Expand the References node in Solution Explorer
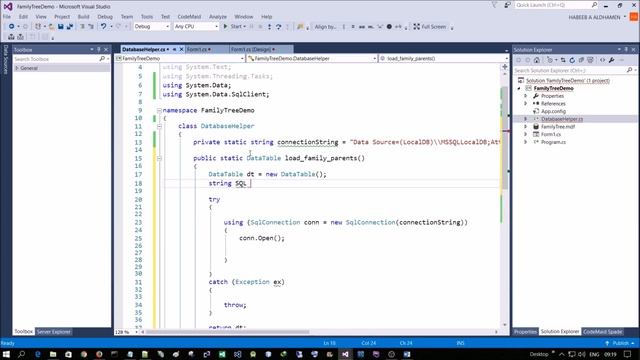Viewport: 640px width, 360px height. point(526,104)
